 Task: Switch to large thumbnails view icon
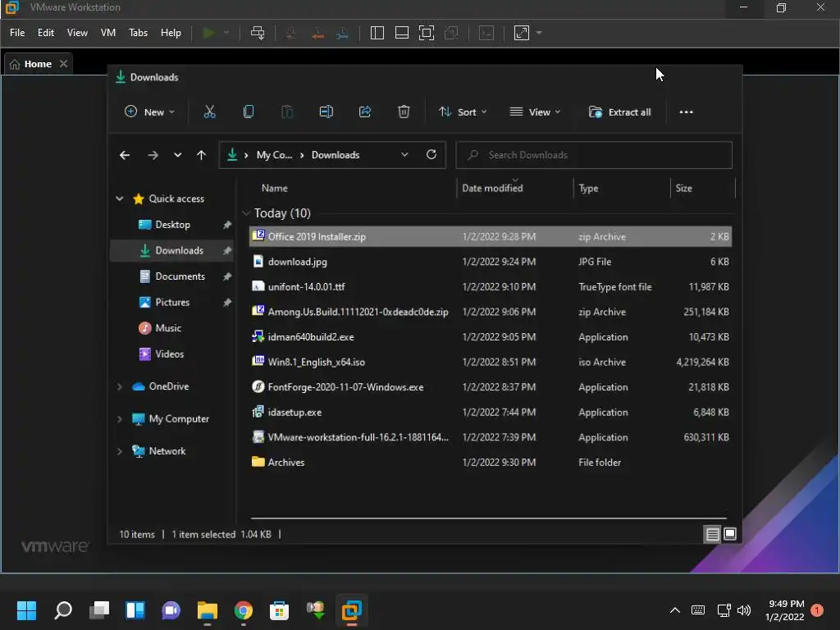click(729, 534)
